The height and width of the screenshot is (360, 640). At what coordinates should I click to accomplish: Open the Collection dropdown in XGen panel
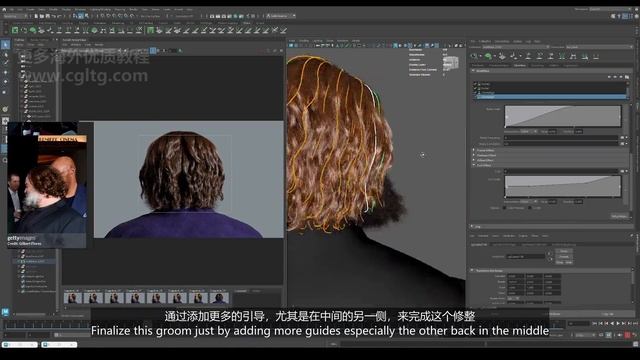click(x=516, y=47)
